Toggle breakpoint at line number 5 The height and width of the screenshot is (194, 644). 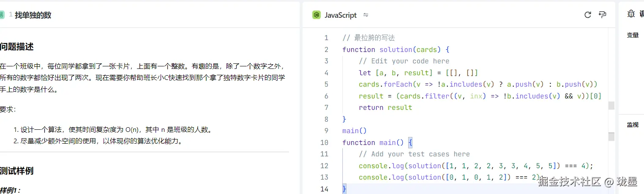(326, 84)
